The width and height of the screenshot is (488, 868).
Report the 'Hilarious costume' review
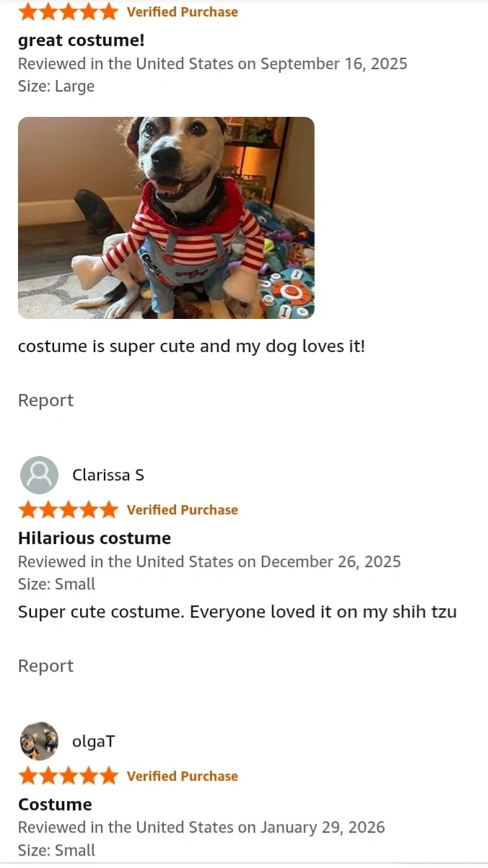[45, 666]
